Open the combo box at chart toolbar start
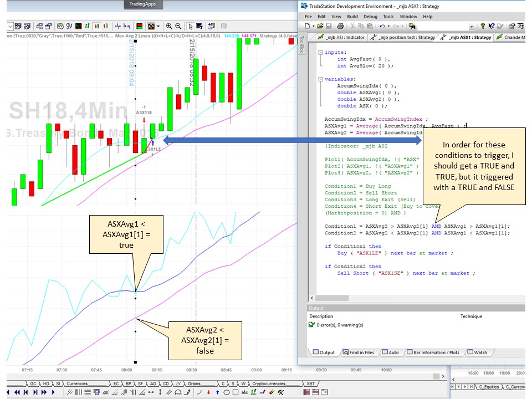Image resolution: width=532 pixels, height=399 pixels. [10, 26]
